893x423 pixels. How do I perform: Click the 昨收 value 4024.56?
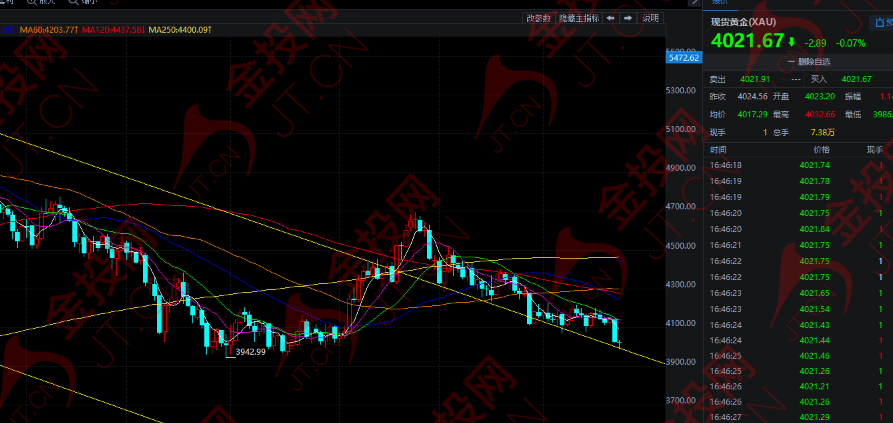[x=752, y=96]
